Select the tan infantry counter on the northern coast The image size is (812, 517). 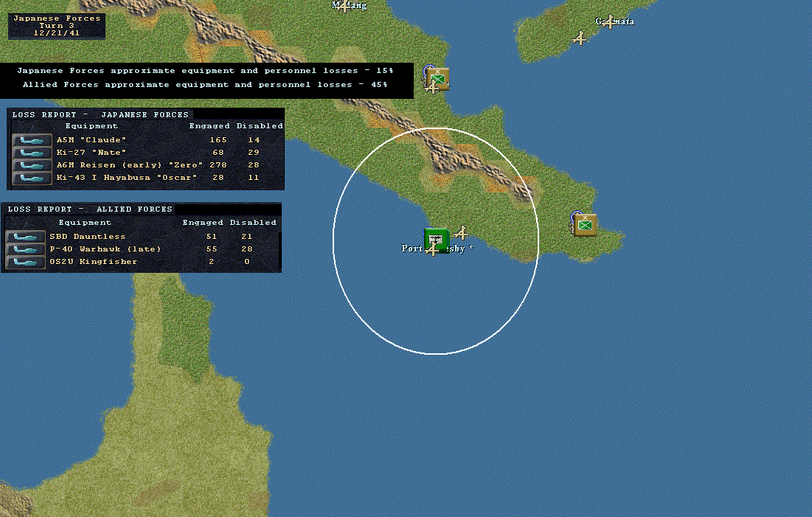437,79
